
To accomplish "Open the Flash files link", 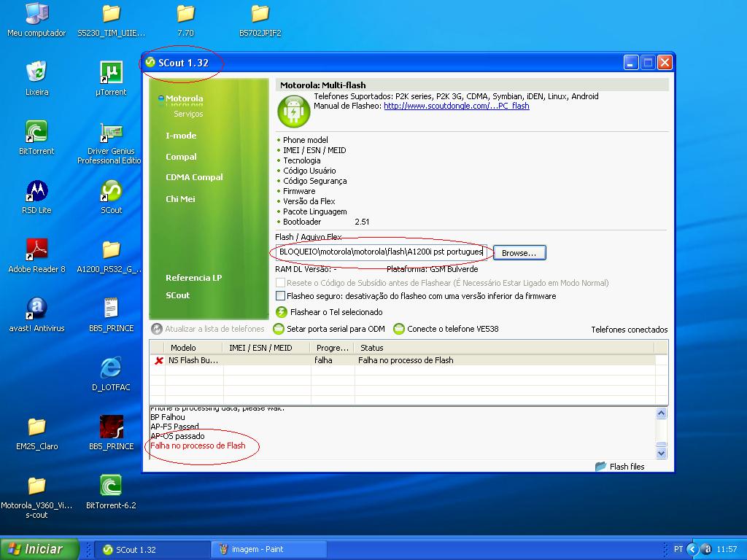I will click(x=620, y=466).
